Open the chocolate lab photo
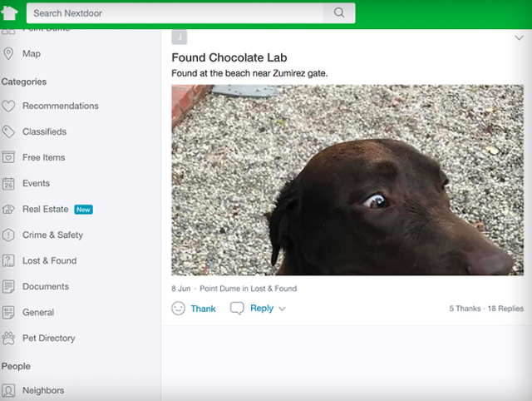Screen dimensions: 532x401 (347, 180)
